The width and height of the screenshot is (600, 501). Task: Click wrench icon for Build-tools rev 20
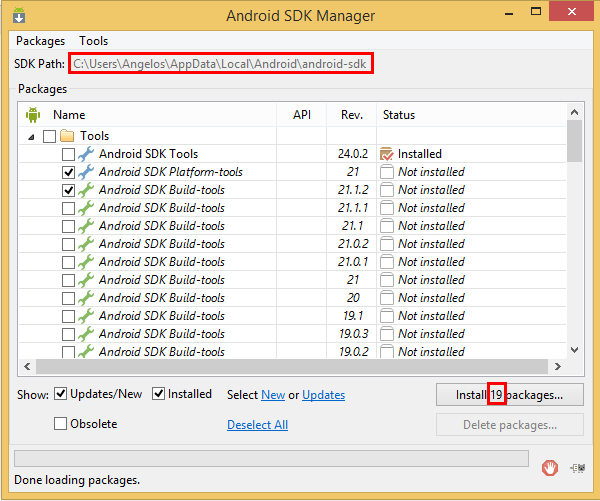click(86, 298)
